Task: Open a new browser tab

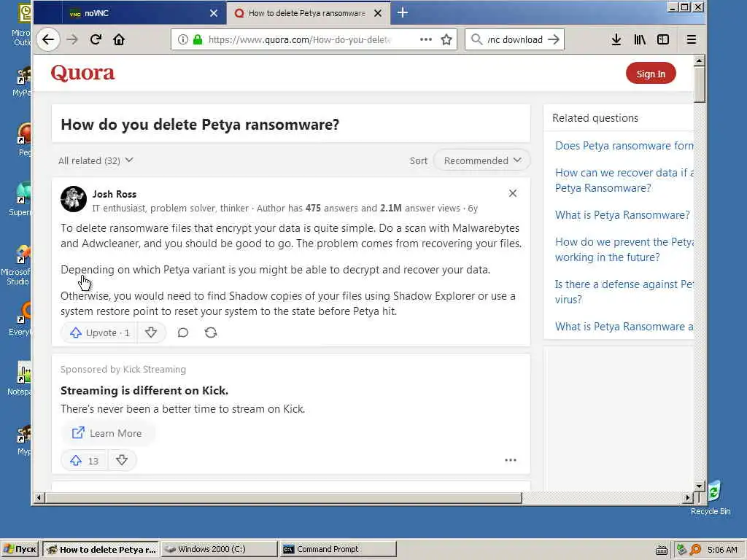Action: point(403,13)
